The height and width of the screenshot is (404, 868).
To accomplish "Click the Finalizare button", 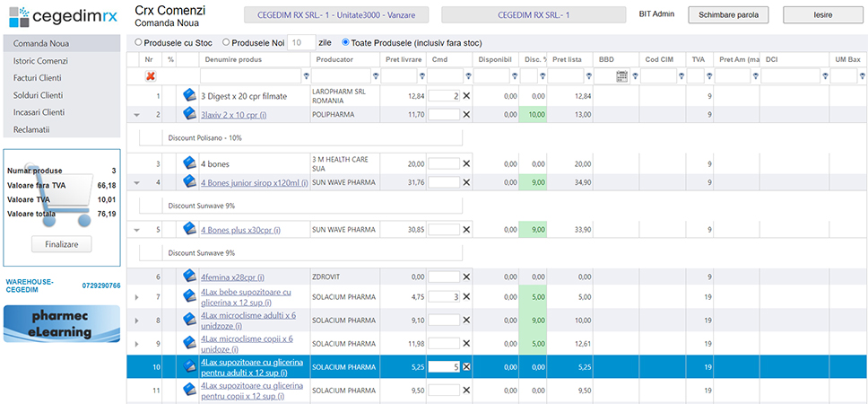I will (x=62, y=244).
